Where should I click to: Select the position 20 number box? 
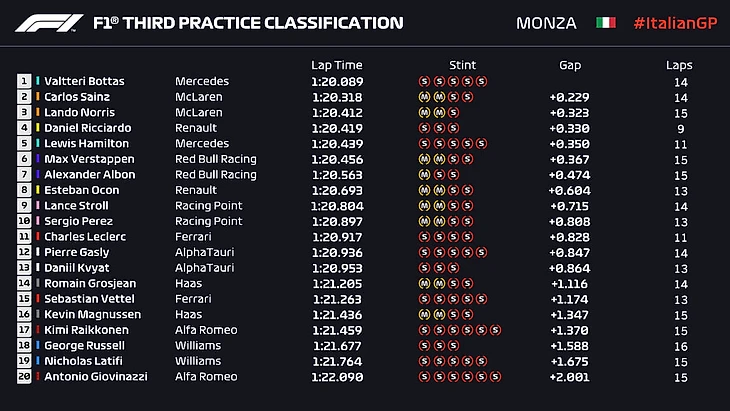(x=24, y=377)
